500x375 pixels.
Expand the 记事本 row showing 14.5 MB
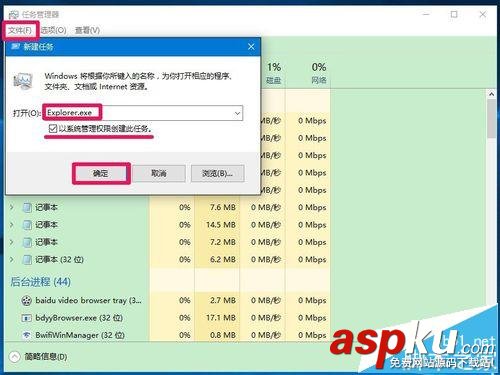12,225
